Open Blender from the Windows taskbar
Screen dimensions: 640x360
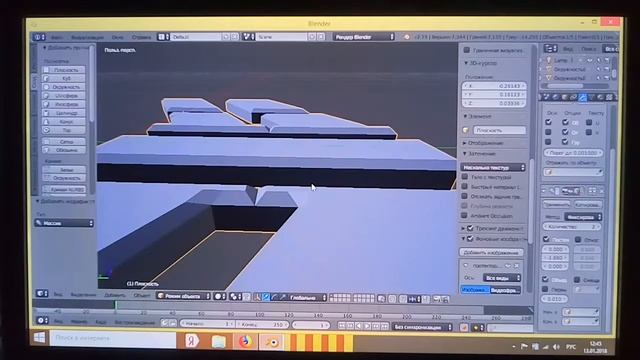(x=271, y=342)
